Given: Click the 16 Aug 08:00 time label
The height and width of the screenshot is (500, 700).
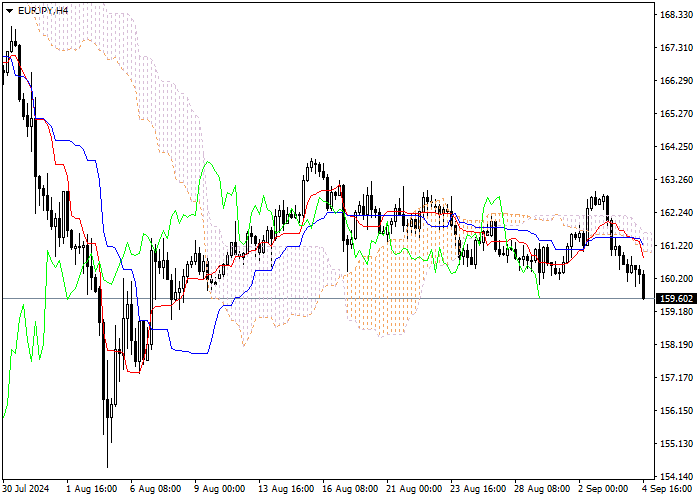Looking at the screenshot, I should (350, 488).
